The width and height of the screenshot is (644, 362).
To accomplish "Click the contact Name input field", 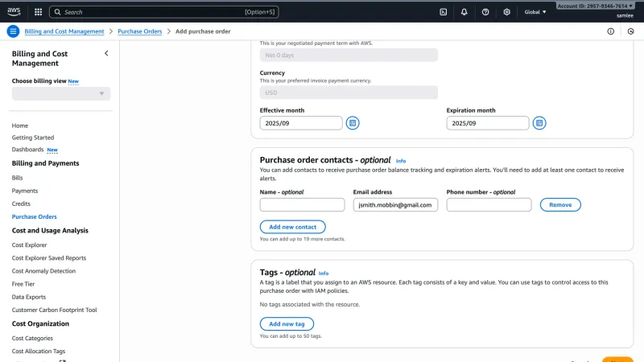I will tap(302, 205).
